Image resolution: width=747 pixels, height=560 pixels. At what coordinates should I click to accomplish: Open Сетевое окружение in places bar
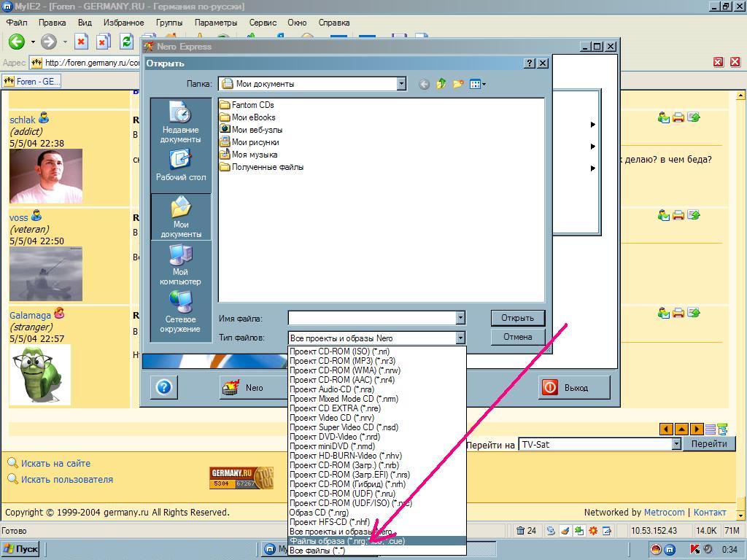181,311
